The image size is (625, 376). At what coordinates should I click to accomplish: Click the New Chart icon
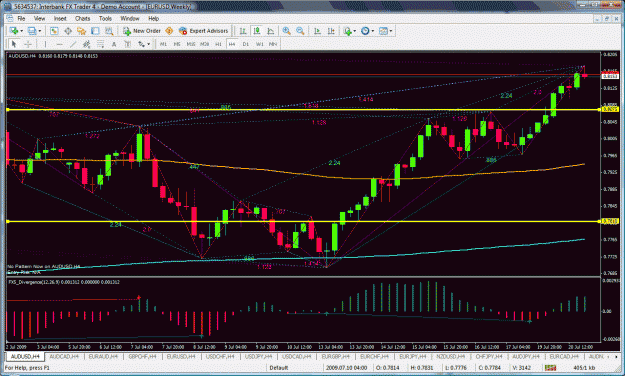[x=14, y=31]
